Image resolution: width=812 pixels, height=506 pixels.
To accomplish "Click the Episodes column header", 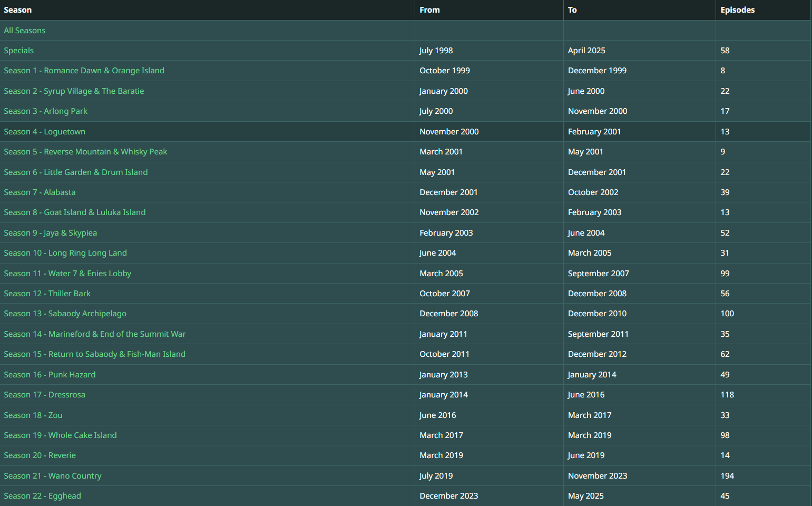I will (737, 10).
